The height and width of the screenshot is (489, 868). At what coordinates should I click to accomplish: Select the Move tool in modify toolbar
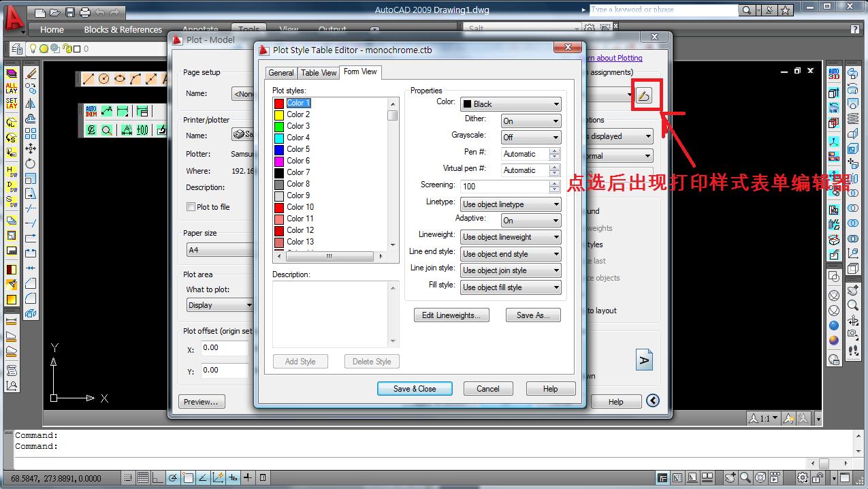tap(31, 148)
